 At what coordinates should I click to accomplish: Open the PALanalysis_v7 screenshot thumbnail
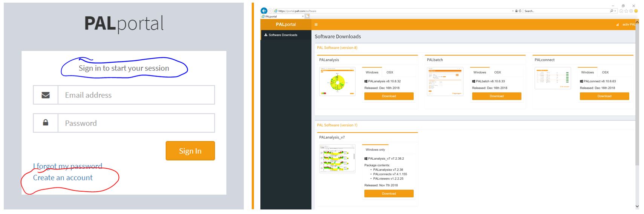337,159
